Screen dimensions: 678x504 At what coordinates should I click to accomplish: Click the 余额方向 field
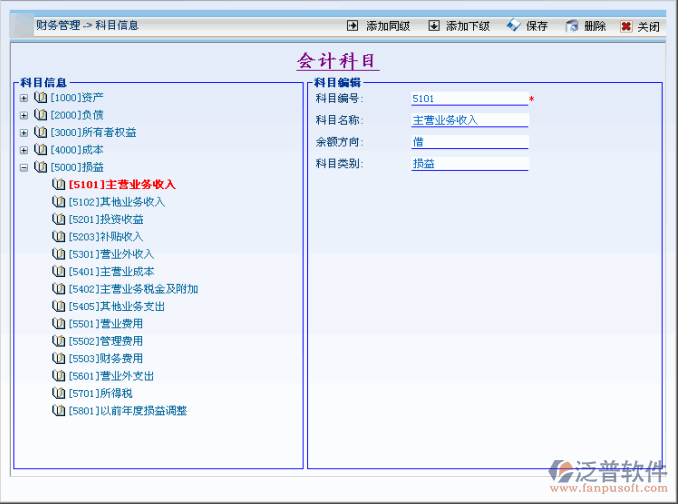tap(468, 142)
